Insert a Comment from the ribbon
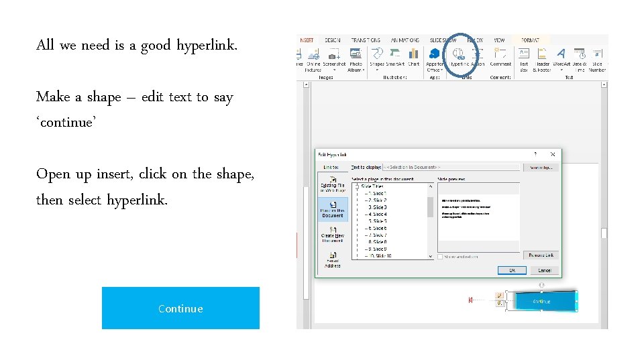 tap(500, 58)
